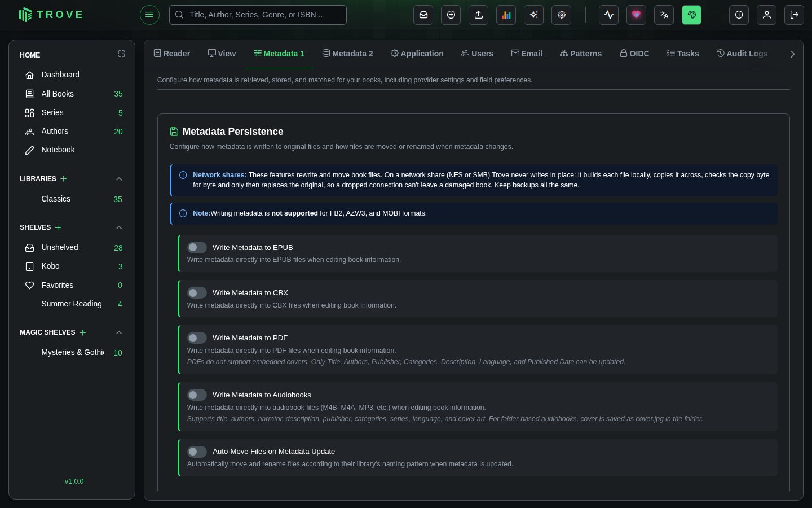Click the layout icon beside the HOME heading
Screen dimensions: 812x508
[x=121, y=54]
